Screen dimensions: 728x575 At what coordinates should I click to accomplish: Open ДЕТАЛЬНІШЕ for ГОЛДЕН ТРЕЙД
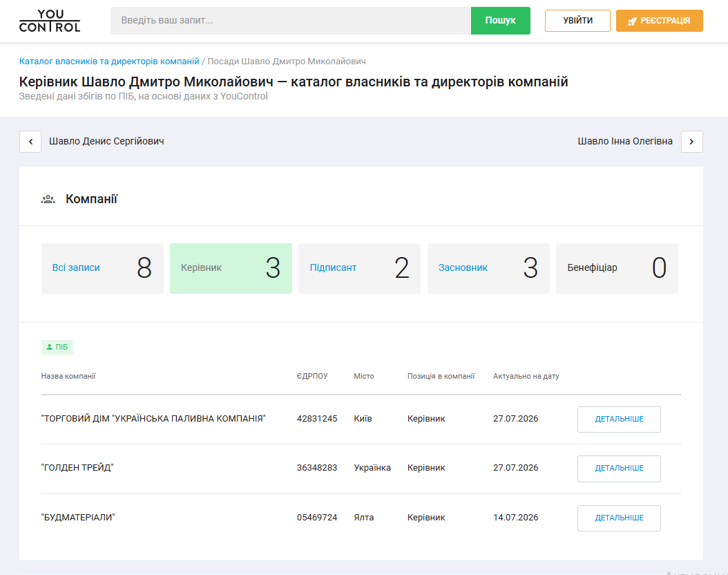619,469
